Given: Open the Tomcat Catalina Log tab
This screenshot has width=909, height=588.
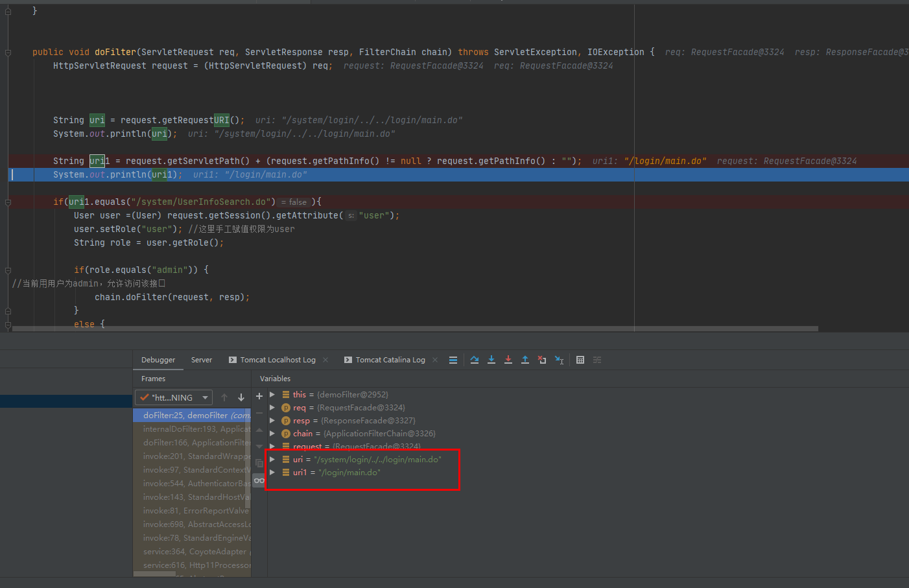Looking at the screenshot, I should pyautogui.click(x=390, y=360).
